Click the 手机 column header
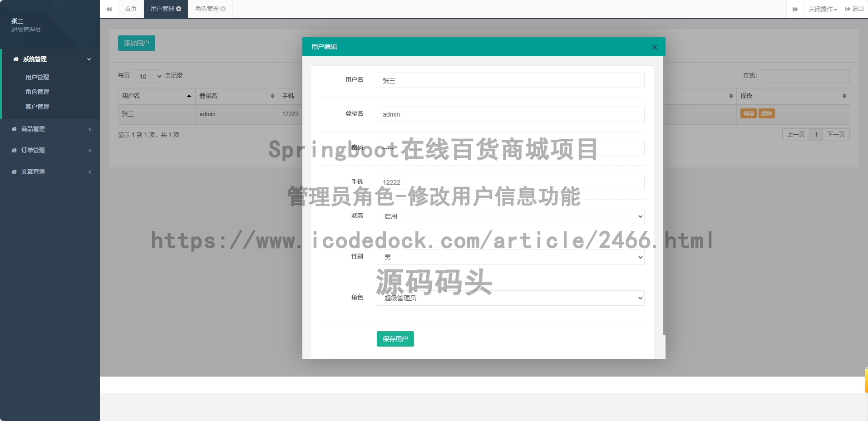The height and width of the screenshot is (421, 868). pyautogui.click(x=290, y=96)
